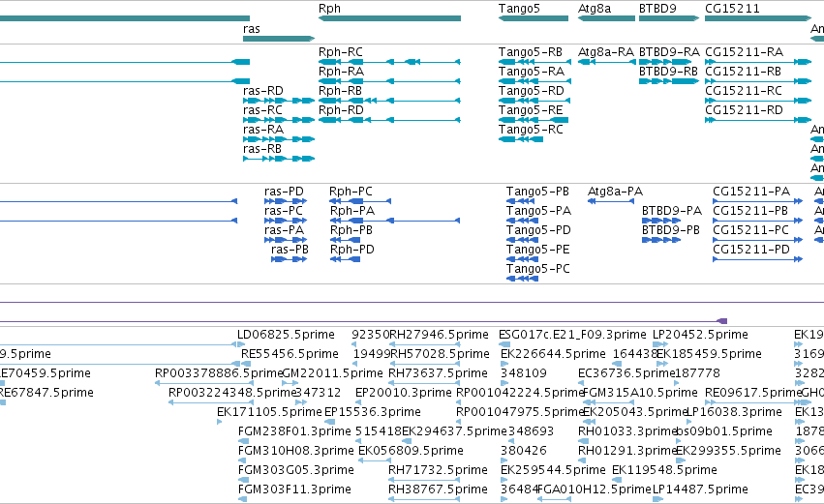The height and width of the screenshot is (504, 824).
Task: Click Atg8a-RA transcript
Action: click(606, 62)
